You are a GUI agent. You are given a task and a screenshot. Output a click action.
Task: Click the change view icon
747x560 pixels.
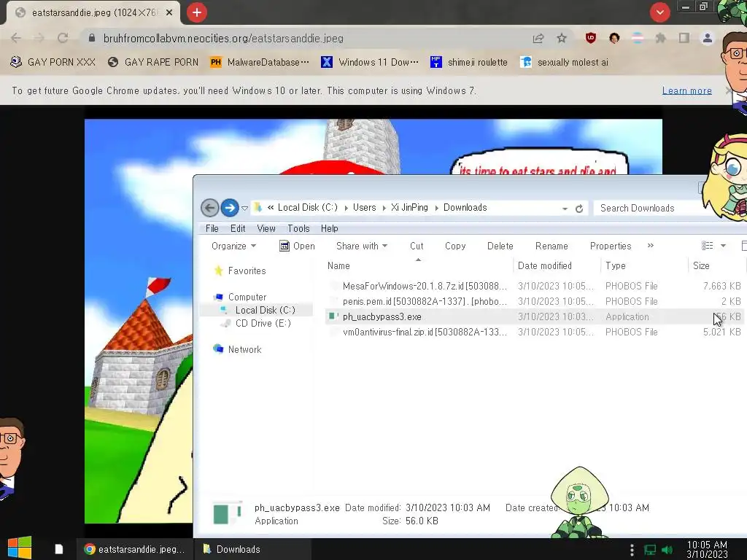pyautogui.click(x=708, y=246)
